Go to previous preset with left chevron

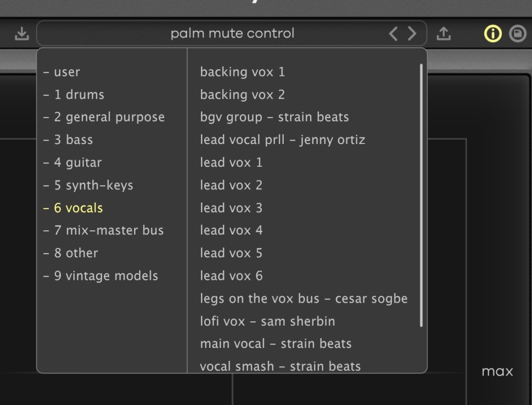[393, 34]
